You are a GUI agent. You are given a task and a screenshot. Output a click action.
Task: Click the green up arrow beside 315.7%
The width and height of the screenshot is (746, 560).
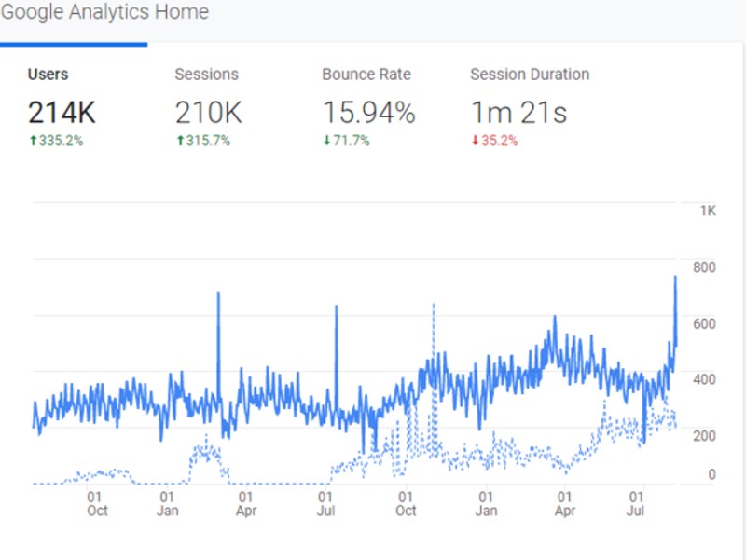pyautogui.click(x=179, y=142)
